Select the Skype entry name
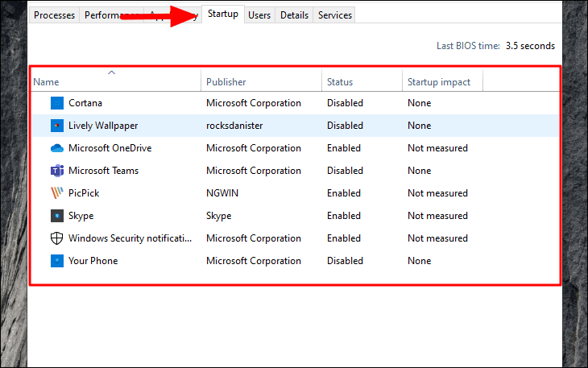The image size is (588, 368). click(x=81, y=216)
